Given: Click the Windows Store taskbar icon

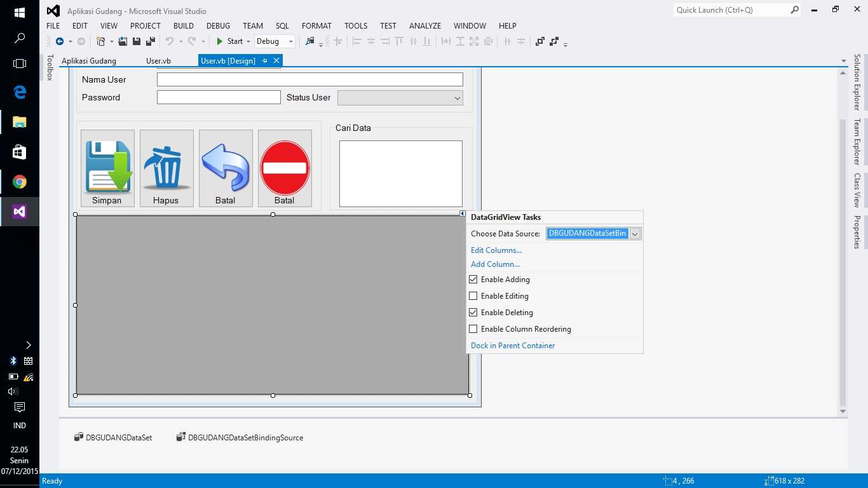Looking at the screenshot, I should (20, 152).
